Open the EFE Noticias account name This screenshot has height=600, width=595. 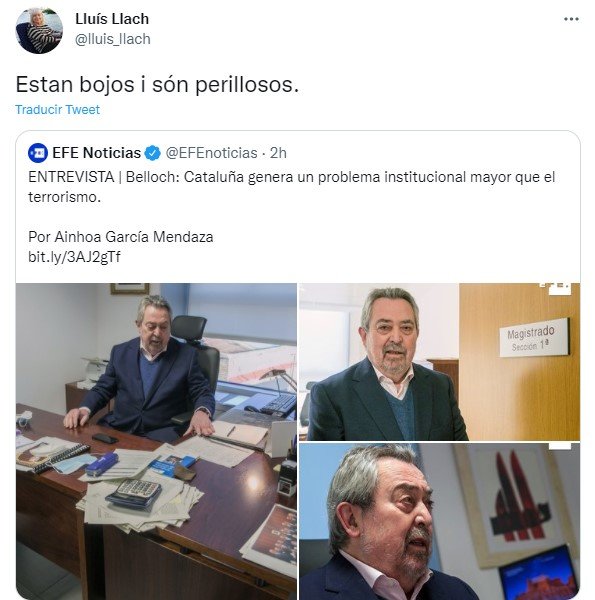point(96,153)
